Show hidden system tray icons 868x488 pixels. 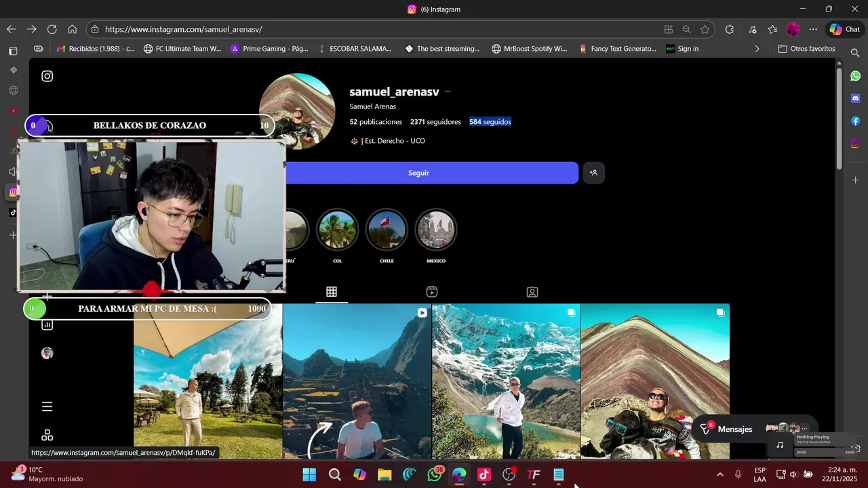[719, 474]
